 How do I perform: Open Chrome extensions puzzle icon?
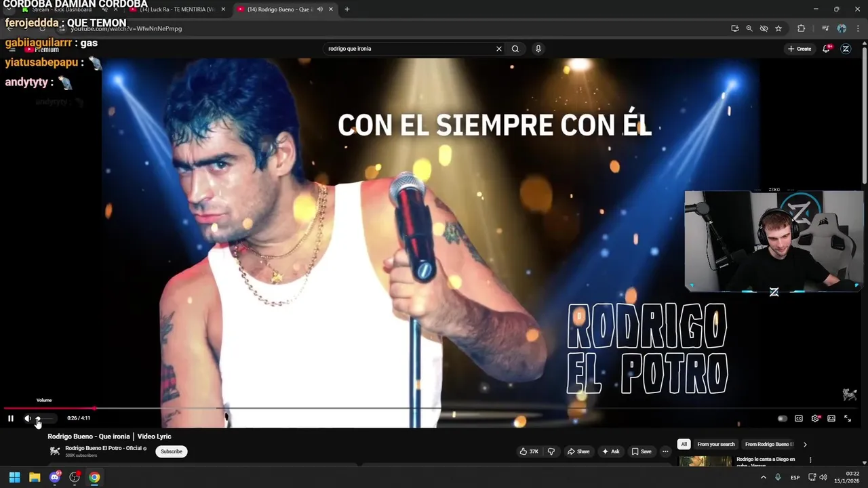(x=802, y=28)
